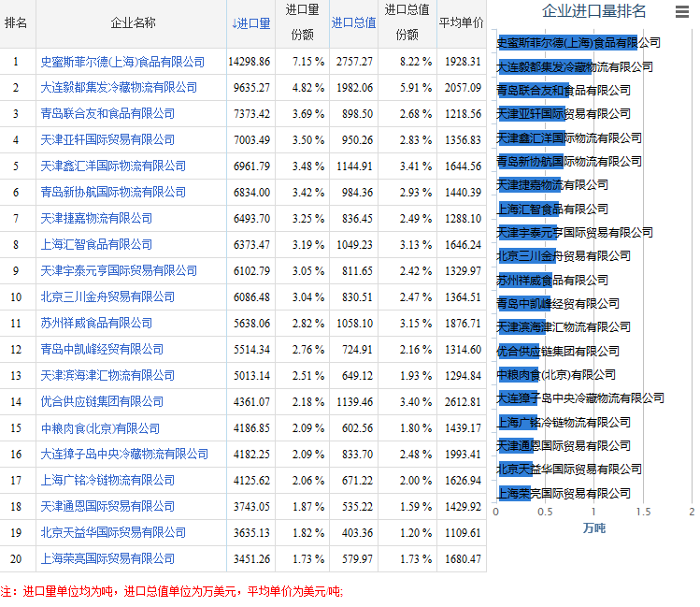Screen dimensions: 700x607
Task: Select the 进口总值份额 column header
Action: point(407,22)
